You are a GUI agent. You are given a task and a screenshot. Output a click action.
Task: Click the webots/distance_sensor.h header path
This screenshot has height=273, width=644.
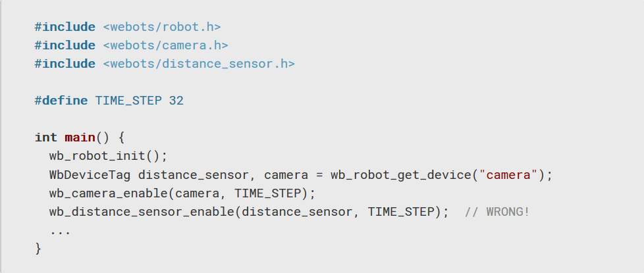click(x=198, y=64)
